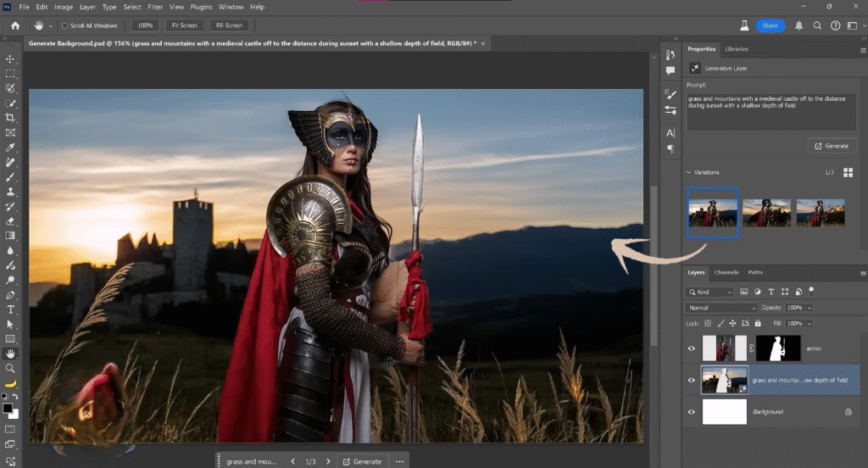868x468 pixels.
Task: Toggle lock transparent pixels
Action: [708, 324]
